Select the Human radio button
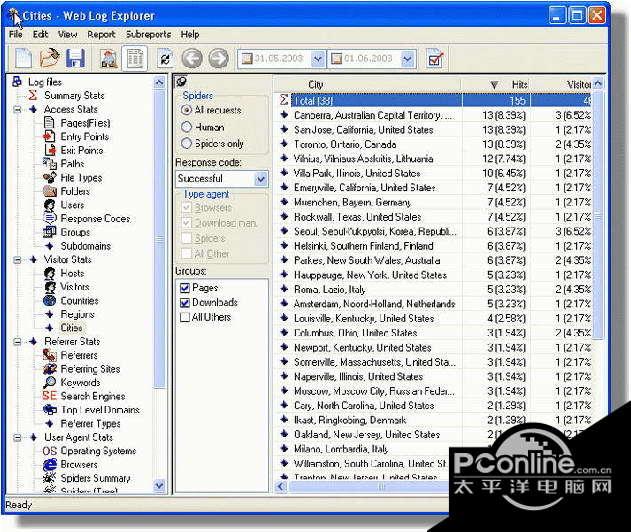 tap(186, 127)
